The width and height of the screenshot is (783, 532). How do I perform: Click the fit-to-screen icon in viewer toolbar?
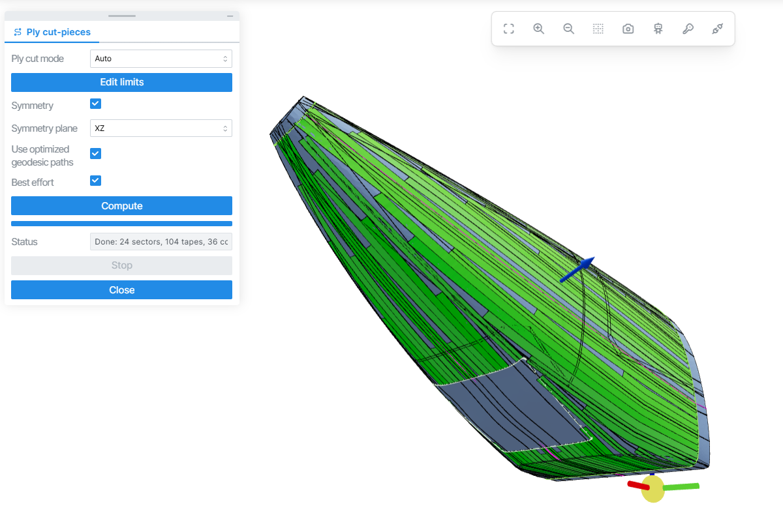point(509,29)
